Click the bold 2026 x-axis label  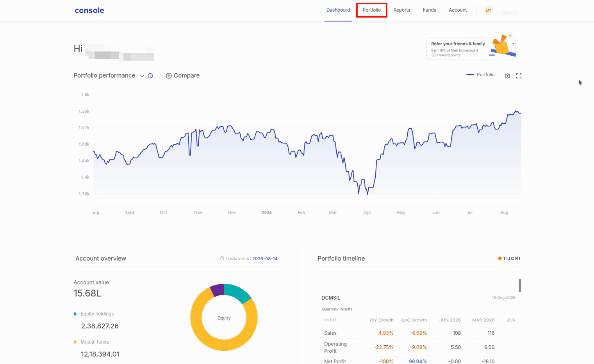(x=267, y=213)
